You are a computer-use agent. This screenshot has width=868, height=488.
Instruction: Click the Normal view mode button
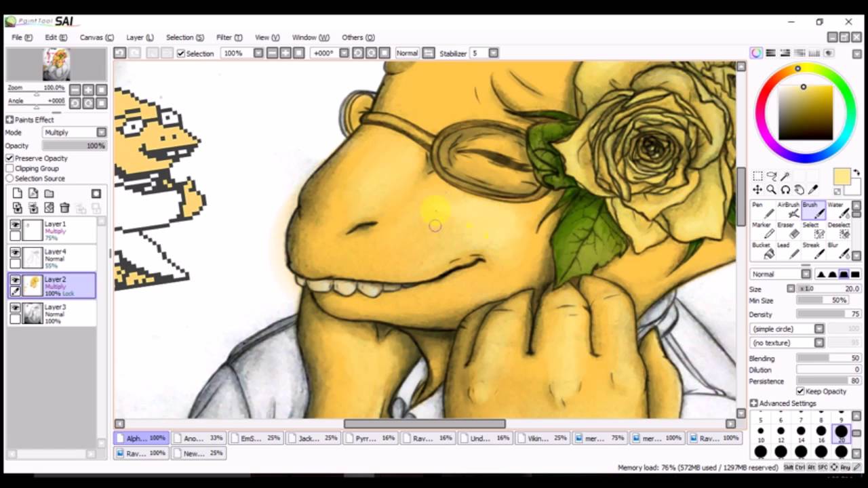tap(407, 53)
